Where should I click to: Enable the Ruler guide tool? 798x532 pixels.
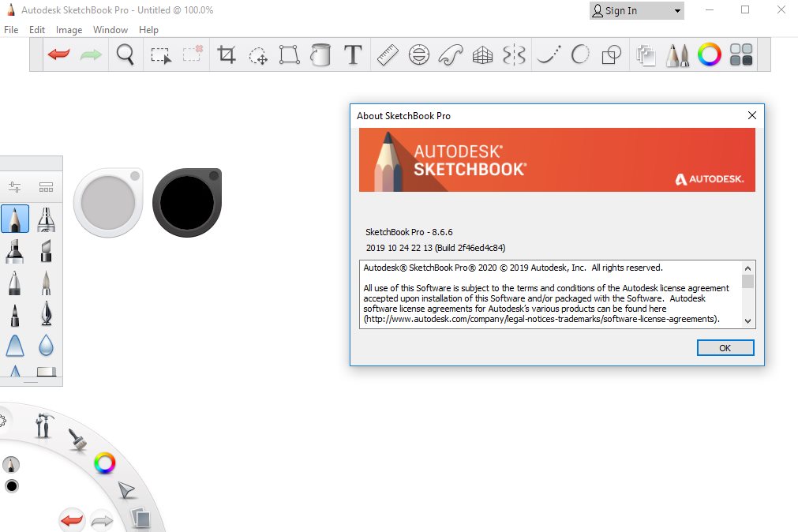(388, 55)
